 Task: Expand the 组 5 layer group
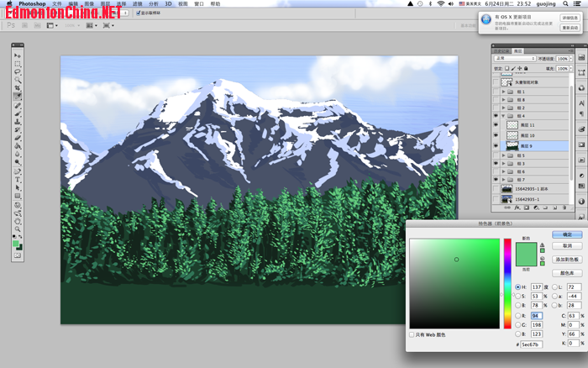[x=503, y=155]
